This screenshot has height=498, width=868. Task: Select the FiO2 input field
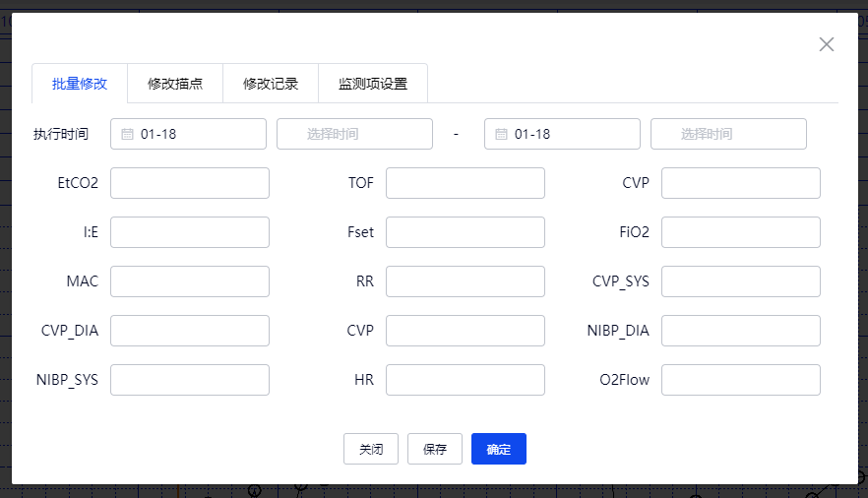tap(741, 232)
